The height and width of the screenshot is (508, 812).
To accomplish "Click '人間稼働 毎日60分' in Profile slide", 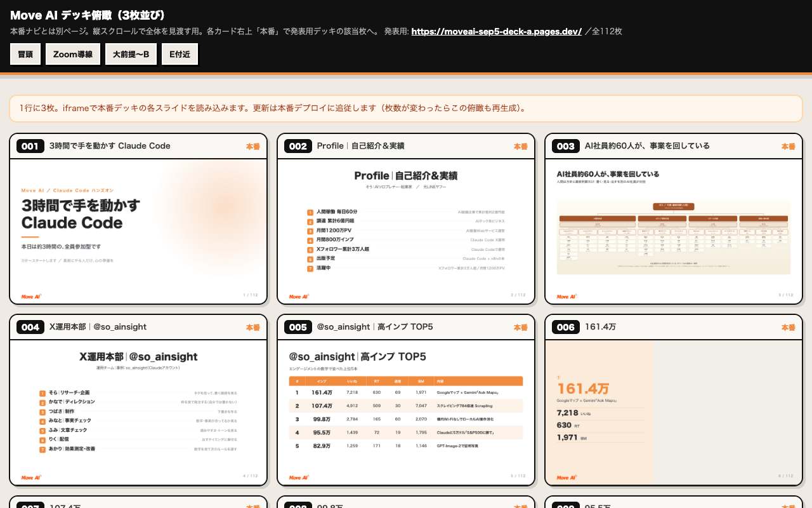I will (337, 212).
